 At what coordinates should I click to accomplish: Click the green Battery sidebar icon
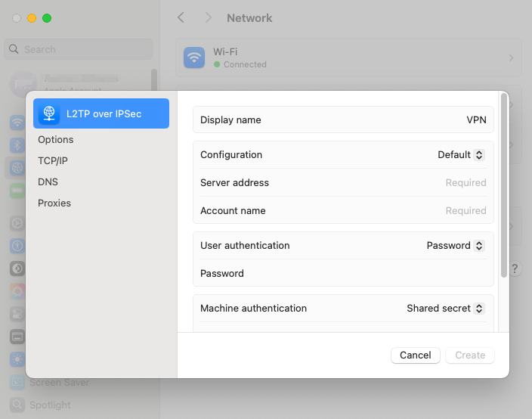(17, 190)
